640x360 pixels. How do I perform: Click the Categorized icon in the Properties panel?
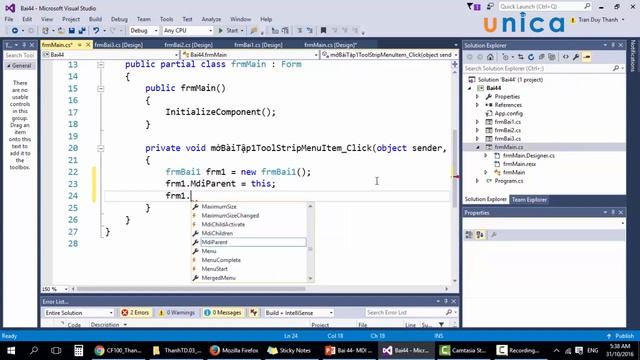pyautogui.click(x=469, y=235)
